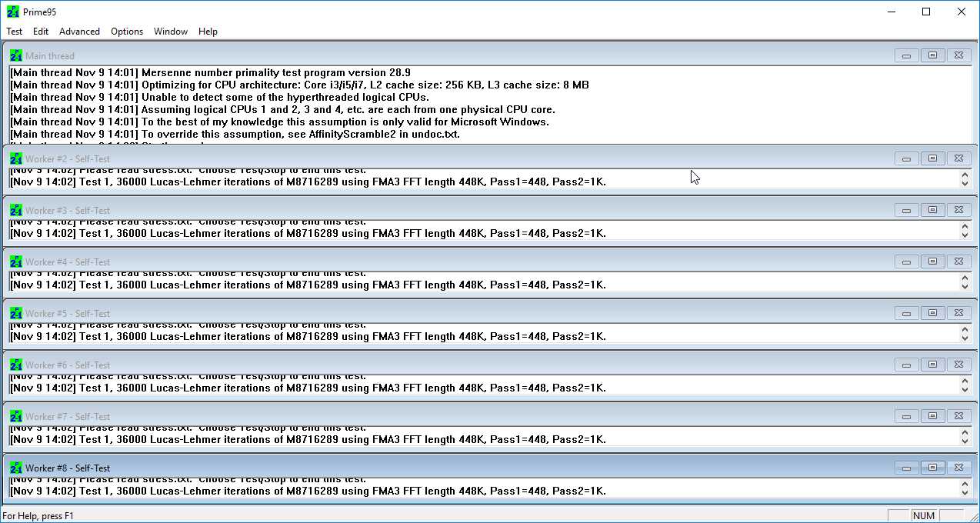980x523 pixels.
Task: Click the Worker #2 window icon
Action: [x=16, y=158]
